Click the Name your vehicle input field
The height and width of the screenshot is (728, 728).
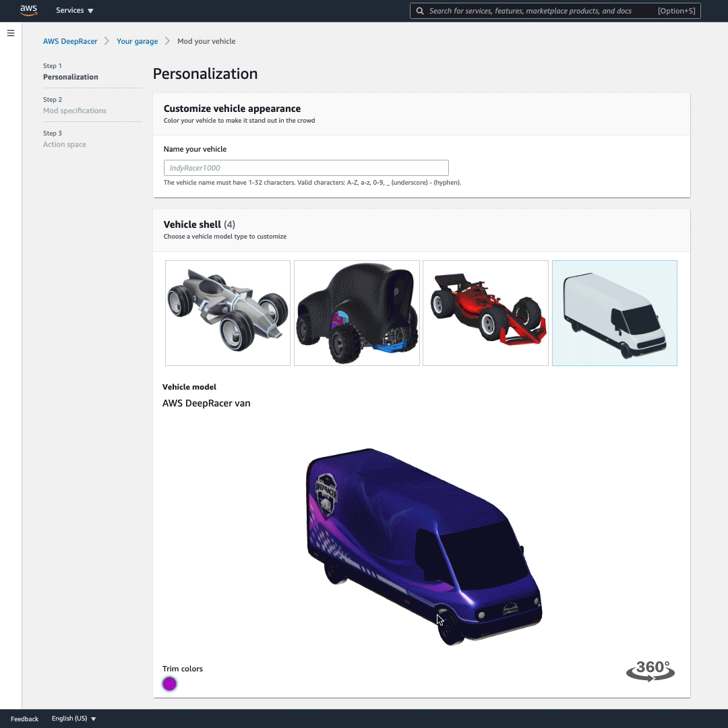306,168
